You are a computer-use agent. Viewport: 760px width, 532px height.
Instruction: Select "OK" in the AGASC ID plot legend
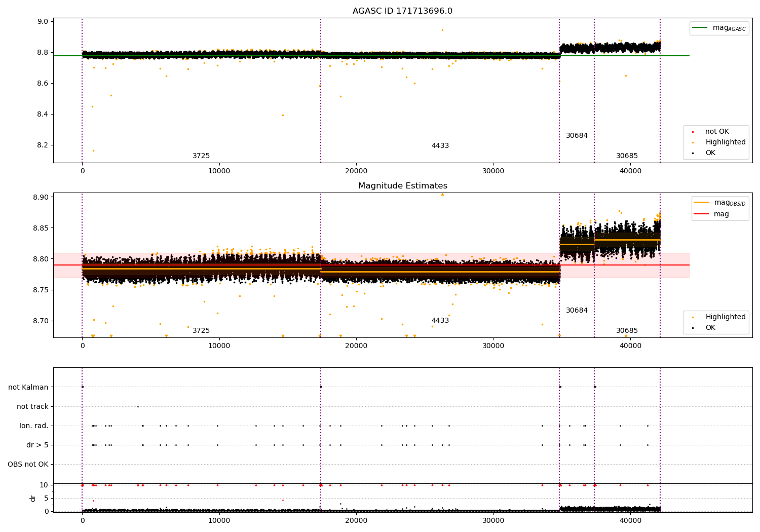coord(710,153)
